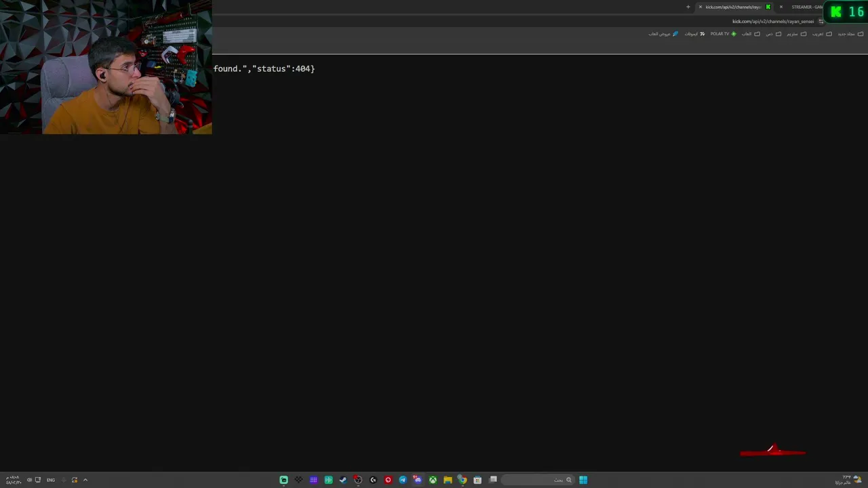This screenshot has height=488, width=868.
Task: Open Discord from the taskbar
Action: (x=418, y=480)
